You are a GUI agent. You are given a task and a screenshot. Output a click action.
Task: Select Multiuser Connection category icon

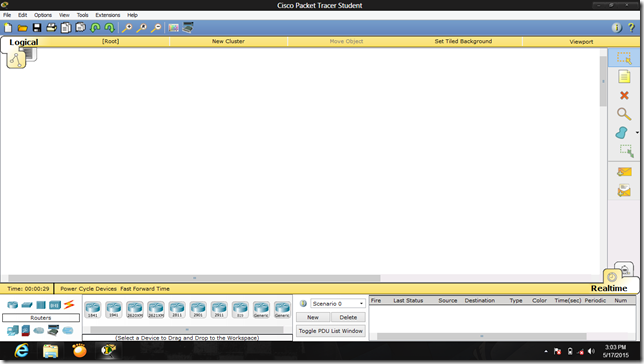(x=68, y=330)
